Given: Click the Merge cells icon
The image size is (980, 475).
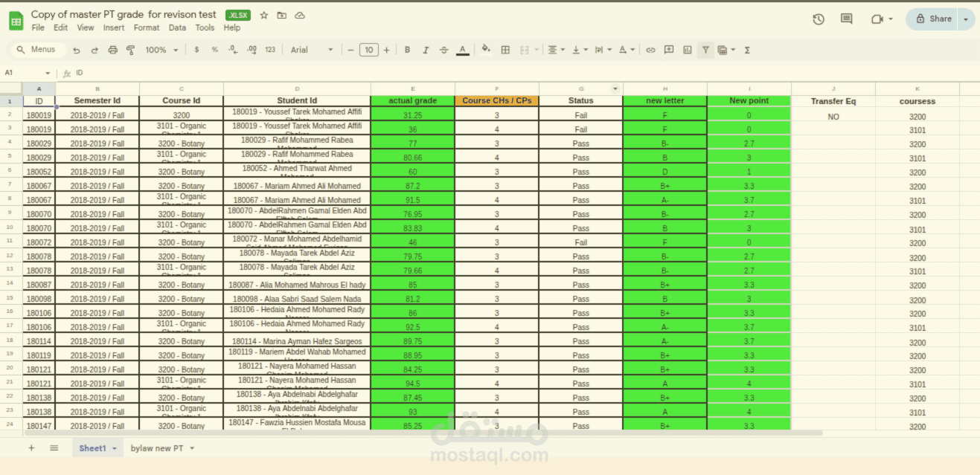Looking at the screenshot, I should [x=524, y=50].
